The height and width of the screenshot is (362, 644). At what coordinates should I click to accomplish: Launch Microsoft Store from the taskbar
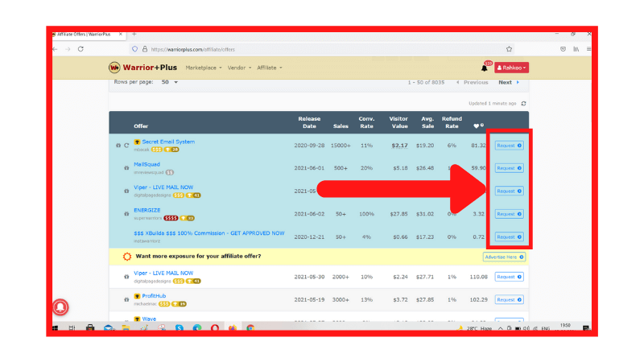(x=90, y=327)
